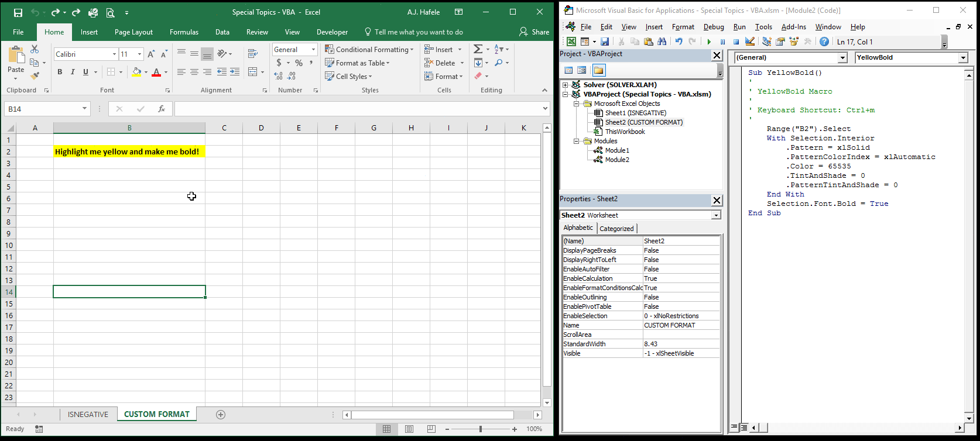Click the Tell me what you want search box
The width and height of the screenshot is (980, 441).
[413, 32]
